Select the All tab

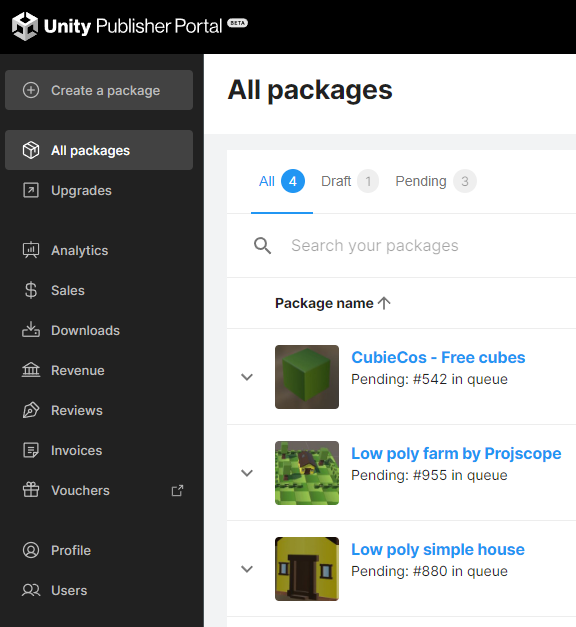(282, 181)
